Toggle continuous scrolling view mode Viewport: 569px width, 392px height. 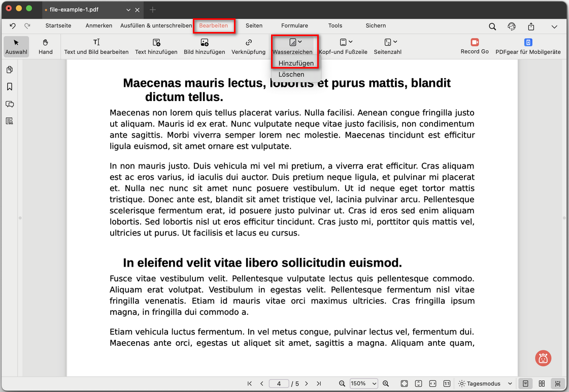[558, 384]
